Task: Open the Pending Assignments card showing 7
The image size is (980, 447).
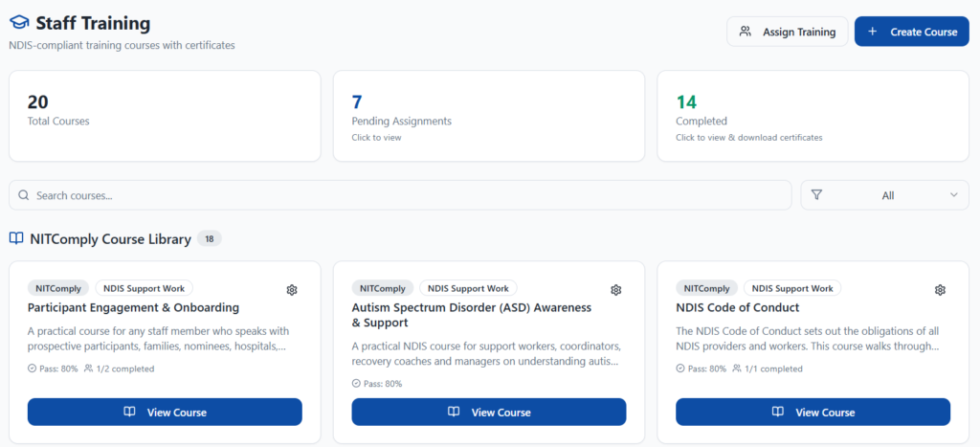Action: click(x=489, y=116)
